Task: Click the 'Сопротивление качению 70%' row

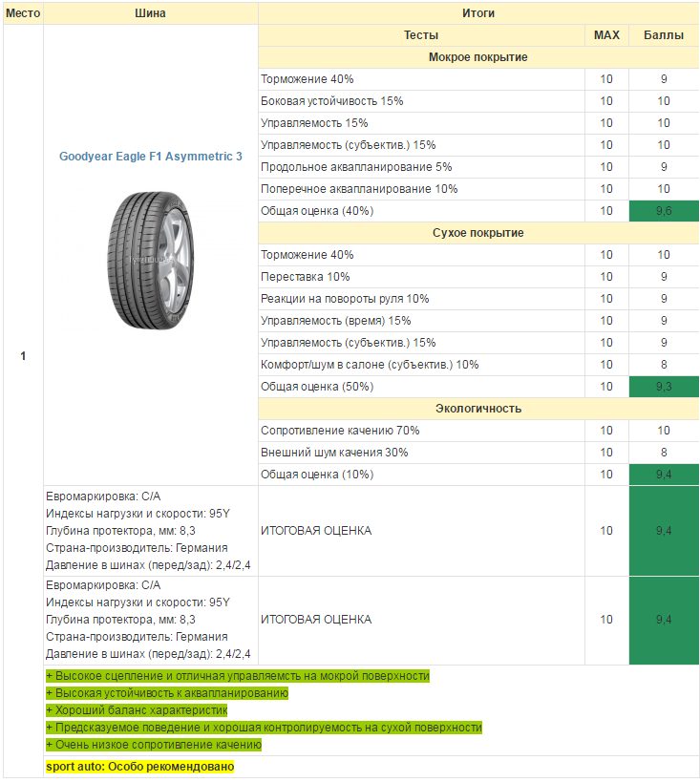Action: (x=340, y=431)
